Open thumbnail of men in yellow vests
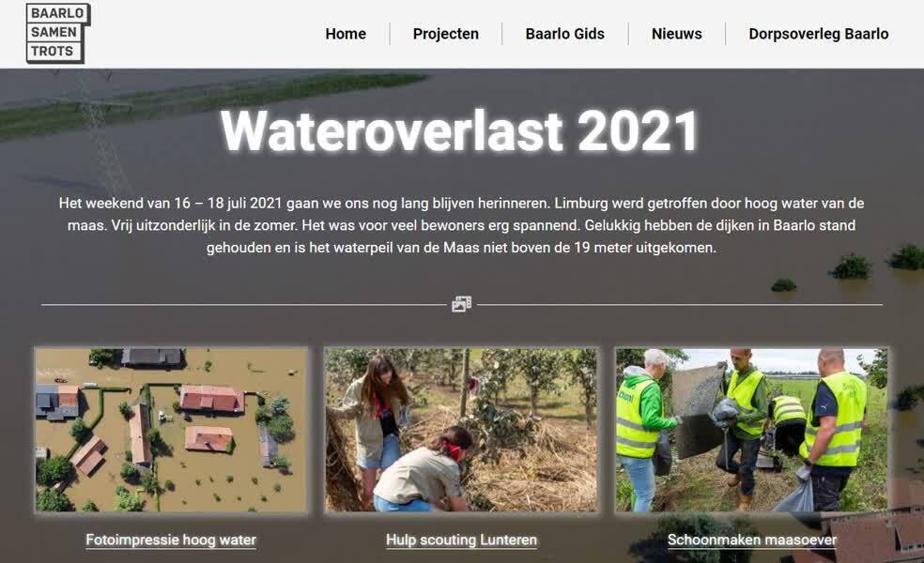924x563 pixels. pos(751,430)
